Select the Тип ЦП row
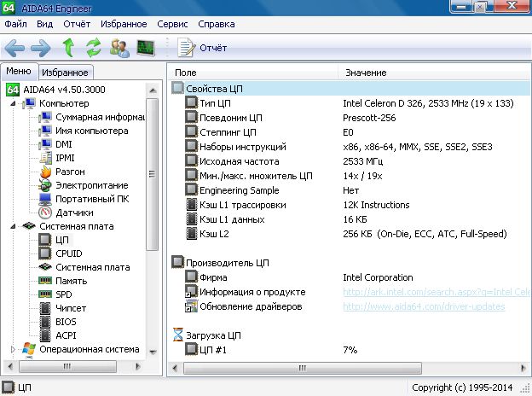Image resolution: width=532 pixels, height=396 pixels. 350,103
